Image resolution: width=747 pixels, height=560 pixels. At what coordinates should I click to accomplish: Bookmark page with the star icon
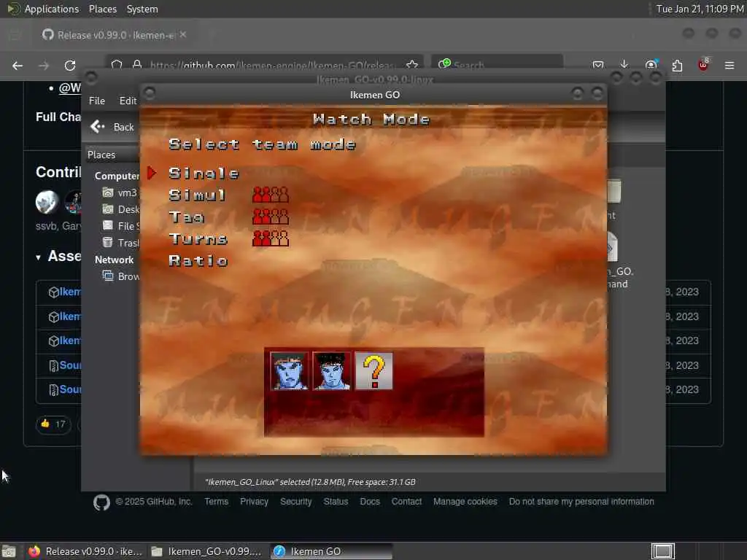click(x=412, y=65)
